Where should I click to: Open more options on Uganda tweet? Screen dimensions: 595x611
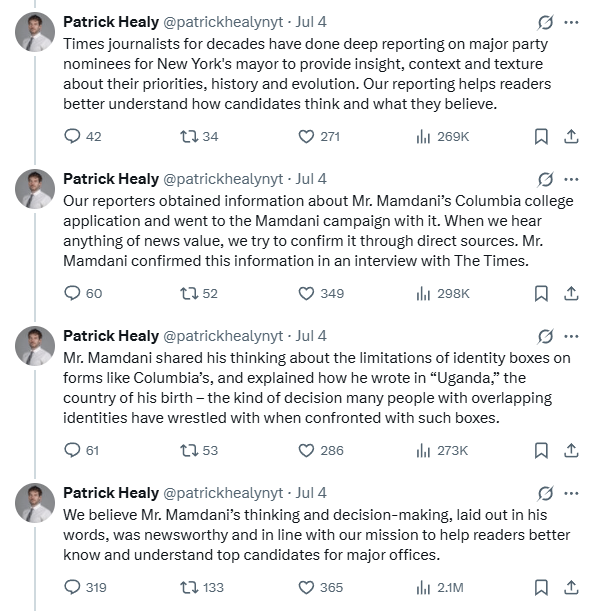[571, 336]
